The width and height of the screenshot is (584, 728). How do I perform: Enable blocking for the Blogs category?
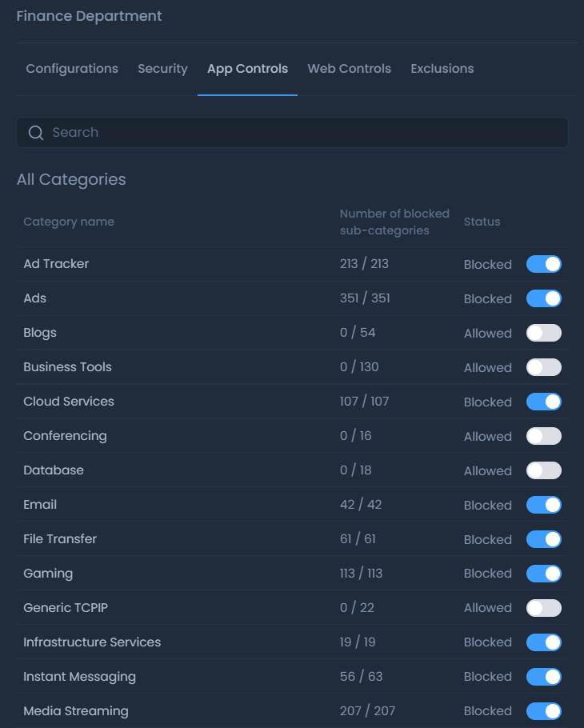[x=543, y=333]
